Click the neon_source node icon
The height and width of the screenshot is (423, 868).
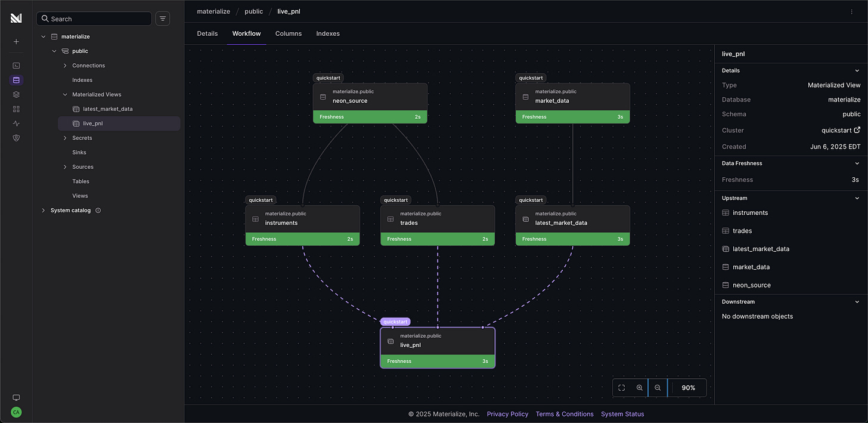point(323,97)
